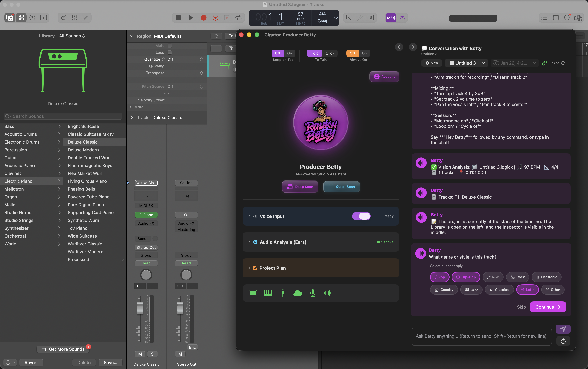Open the All Sounds library dropdown

point(72,36)
